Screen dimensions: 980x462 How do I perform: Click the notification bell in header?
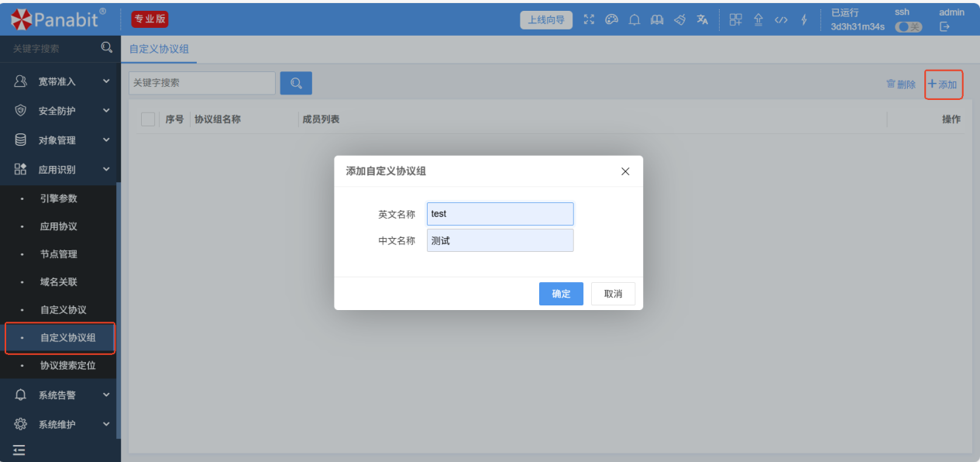634,20
